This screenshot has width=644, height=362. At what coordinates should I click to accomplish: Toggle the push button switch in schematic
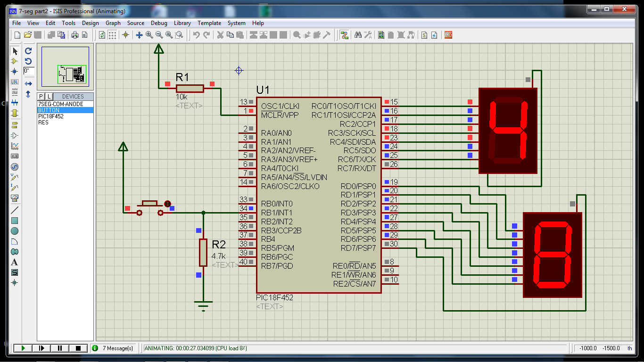(150, 208)
